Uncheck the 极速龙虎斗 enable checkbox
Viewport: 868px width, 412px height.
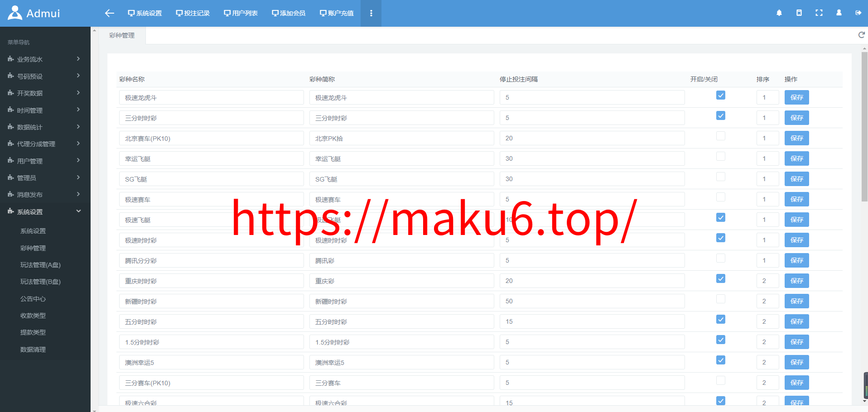[x=721, y=95]
